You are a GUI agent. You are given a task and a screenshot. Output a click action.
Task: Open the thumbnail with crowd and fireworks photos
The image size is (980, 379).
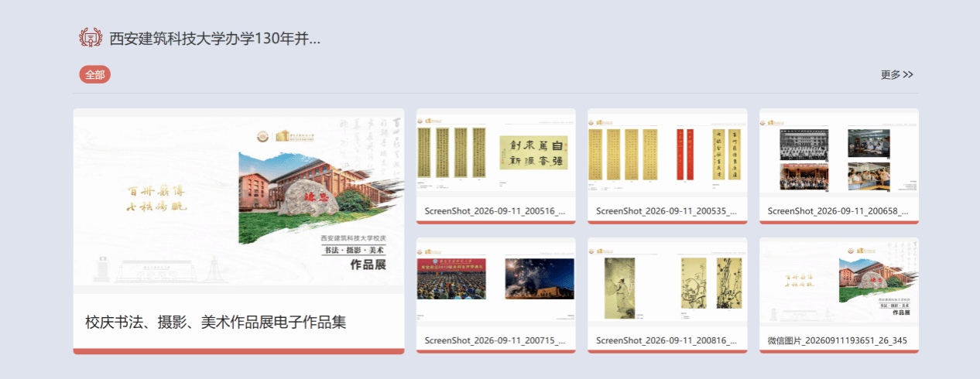496,282
